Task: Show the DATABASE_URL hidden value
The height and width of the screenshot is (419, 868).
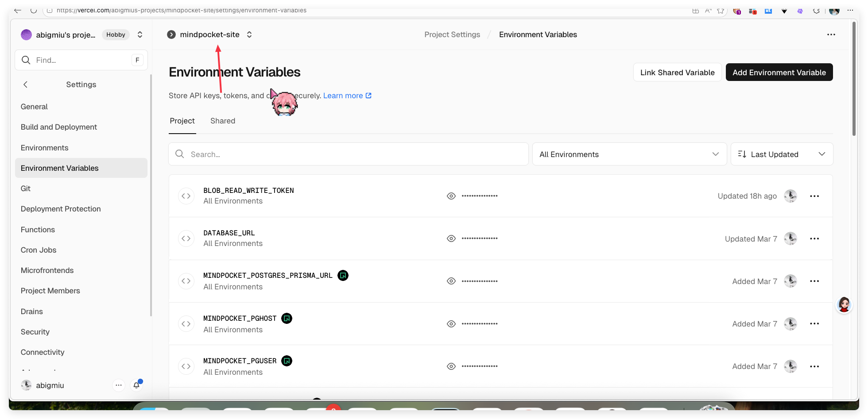Action: [451, 238]
